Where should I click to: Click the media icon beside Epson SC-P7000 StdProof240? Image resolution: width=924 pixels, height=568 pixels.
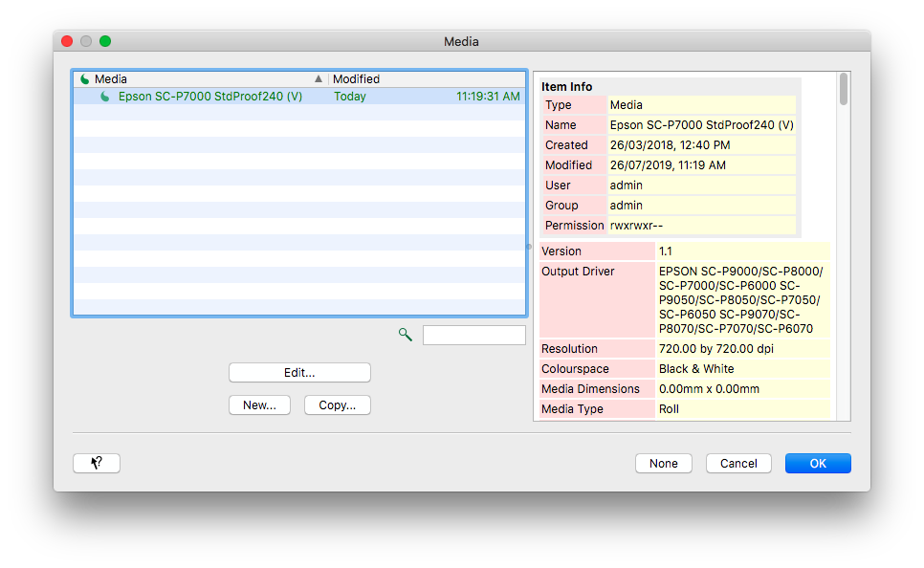105,96
